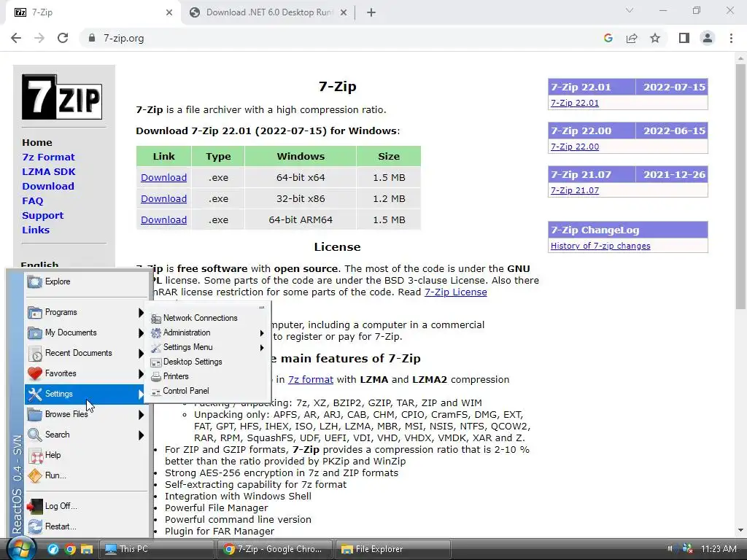Click the Desktop Settings submenu icon
This screenshot has width=747, height=560.
click(156, 362)
